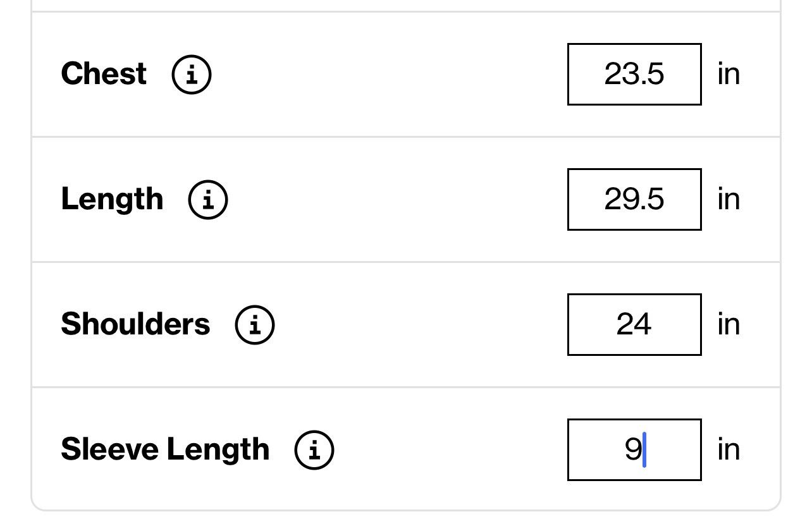Tap the "in" unit next to Length
Image resolution: width=812 pixels, height=519 pixels.
[x=729, y=199]
